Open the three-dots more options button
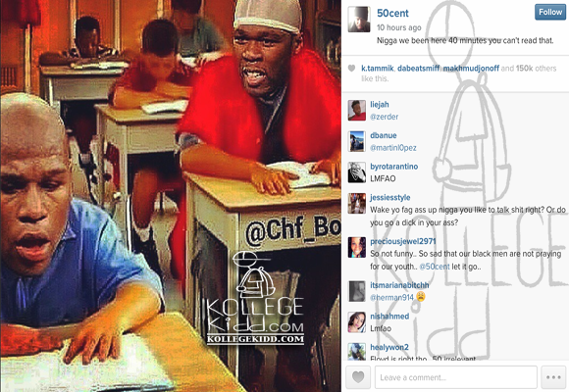This screenshot has width=569, height=392. (x=553, y=377)
